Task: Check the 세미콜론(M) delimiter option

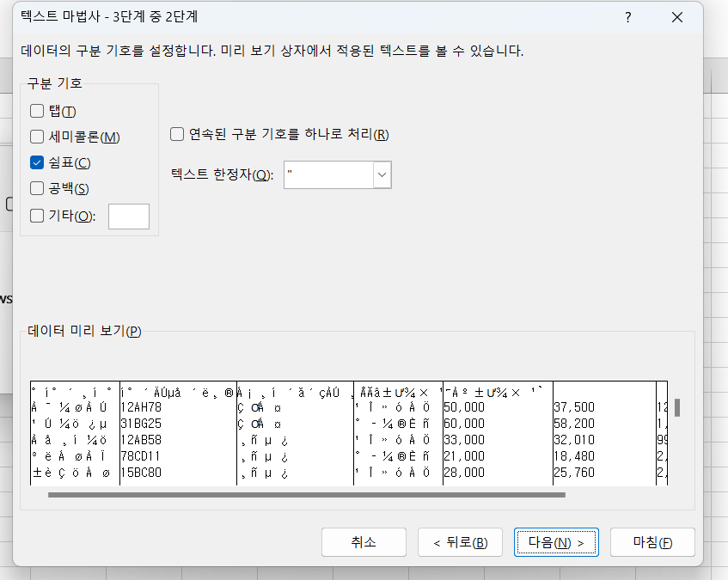Action: (x=37, y=137)
